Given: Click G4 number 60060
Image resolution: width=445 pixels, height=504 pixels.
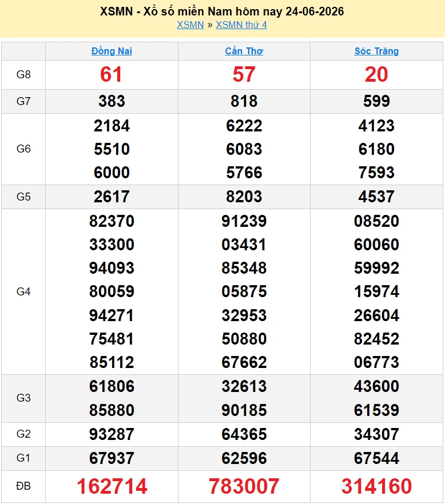Looking at the screenshot, I should pyautogui.click(x=376, y=245).
